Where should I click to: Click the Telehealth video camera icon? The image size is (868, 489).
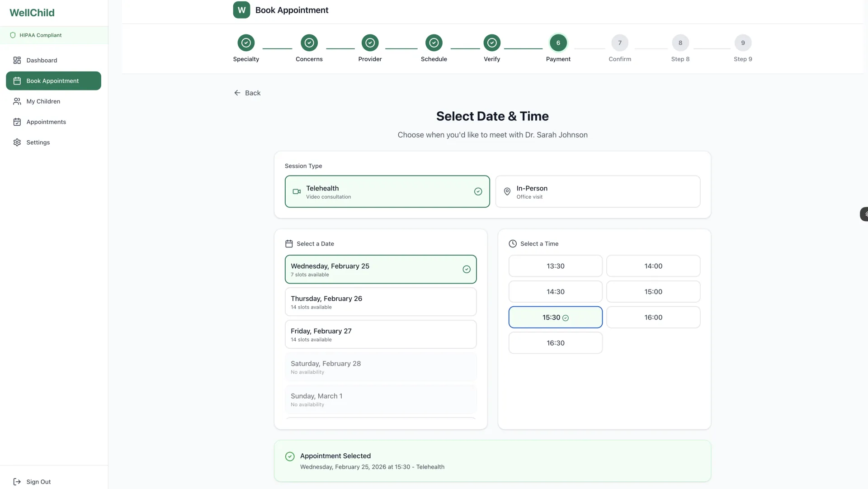pos(297,192)
